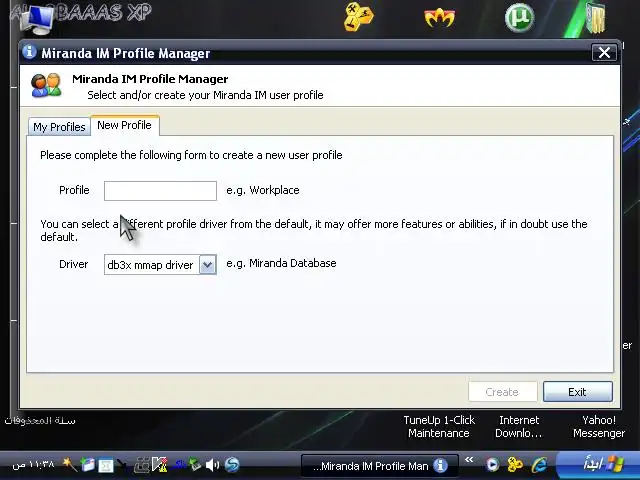
Task: Click the Profile name input field
Action: coord(160,191)
